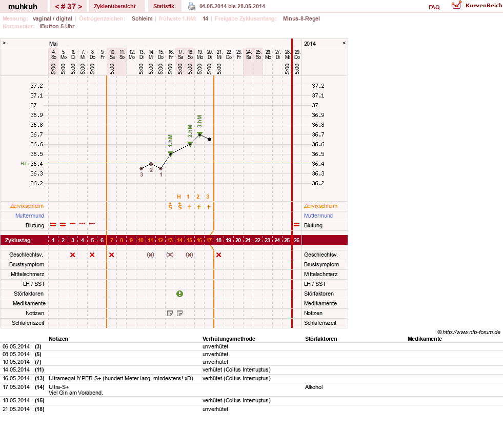Click the note text 'UltramegaHYPER-S+'
503x448 pixels.
pyautogui.click(x=75, y=378)
